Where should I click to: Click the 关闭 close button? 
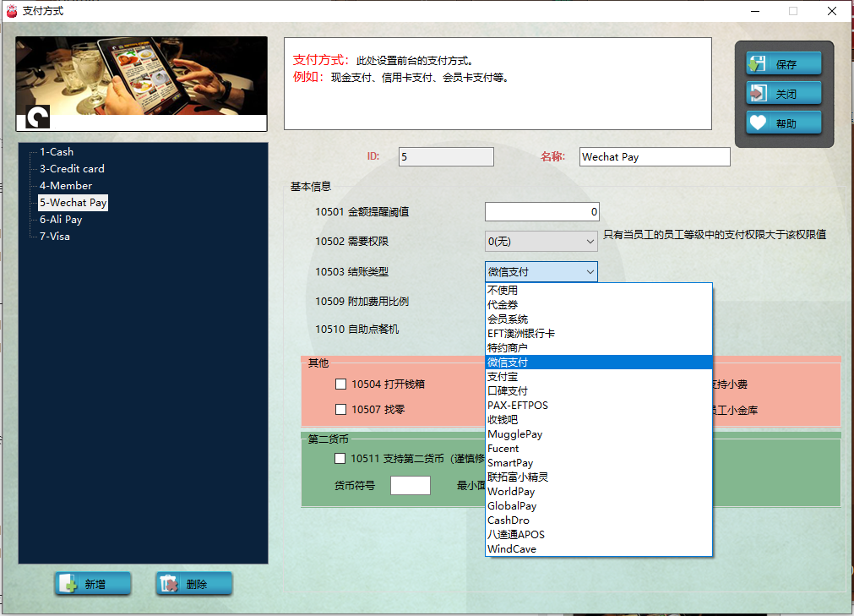point(783,94)
